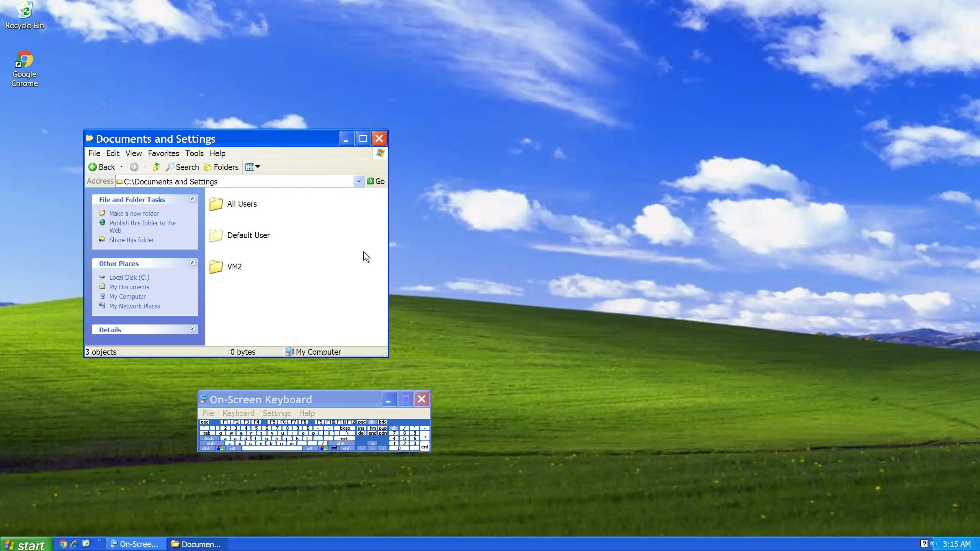Click inside the Address bar field

point(237,181)
